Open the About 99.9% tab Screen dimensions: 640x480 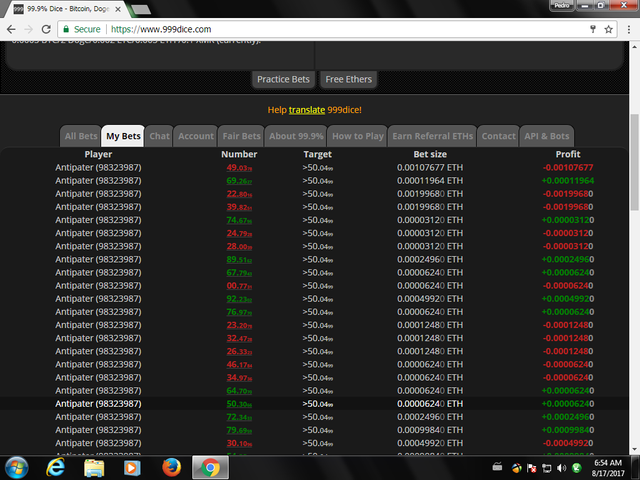point(296,136)
